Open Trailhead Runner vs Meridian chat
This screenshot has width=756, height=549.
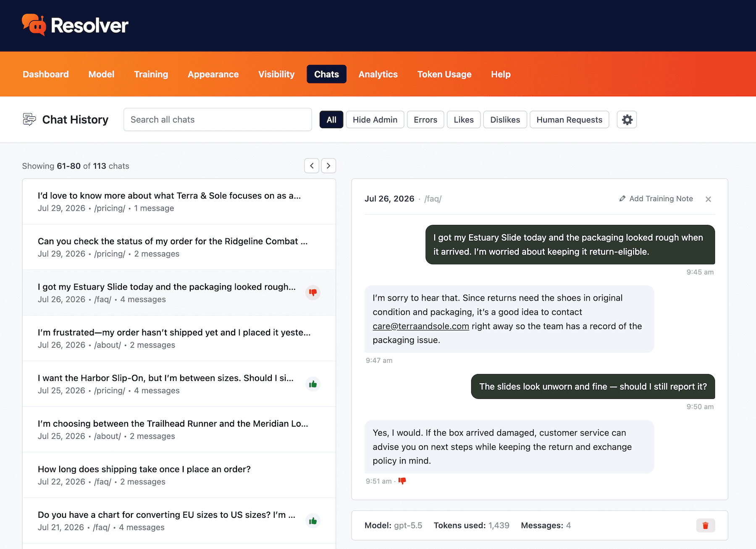[x=179, y=430]
